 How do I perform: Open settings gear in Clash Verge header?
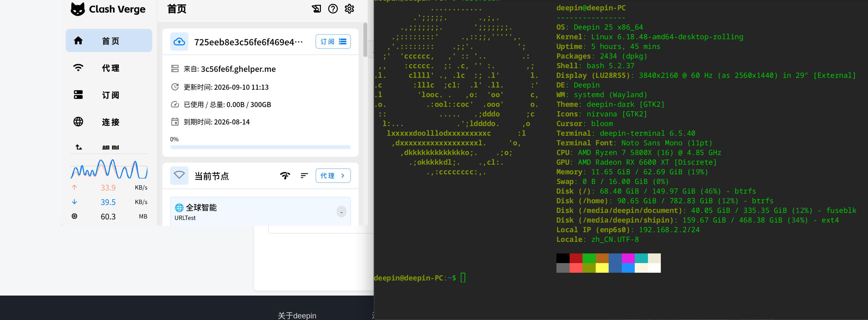(350, 9)
